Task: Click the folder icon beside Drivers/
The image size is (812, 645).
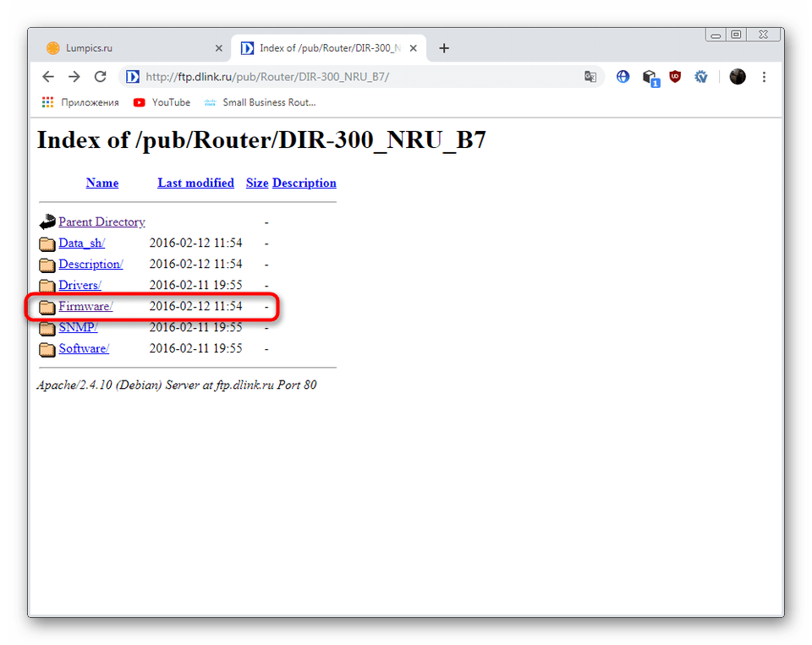Action: click(47, 285)
